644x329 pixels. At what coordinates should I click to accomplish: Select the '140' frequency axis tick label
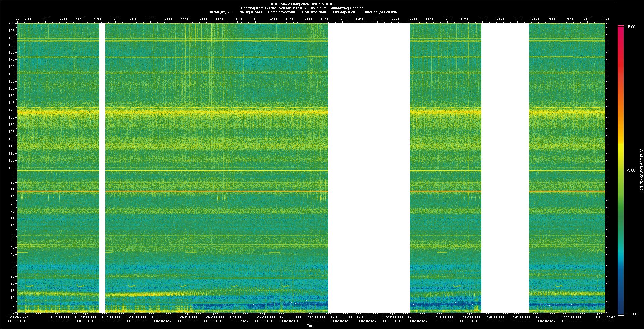[12, 110]
